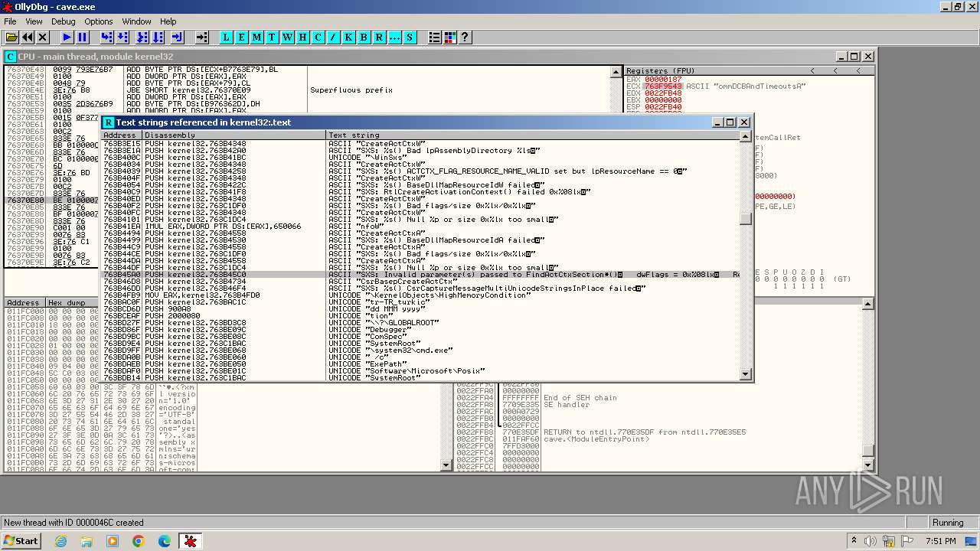Show the Memory map with the M button
Viewport: 980px width, 551px height.
click(x=257, y=37)
